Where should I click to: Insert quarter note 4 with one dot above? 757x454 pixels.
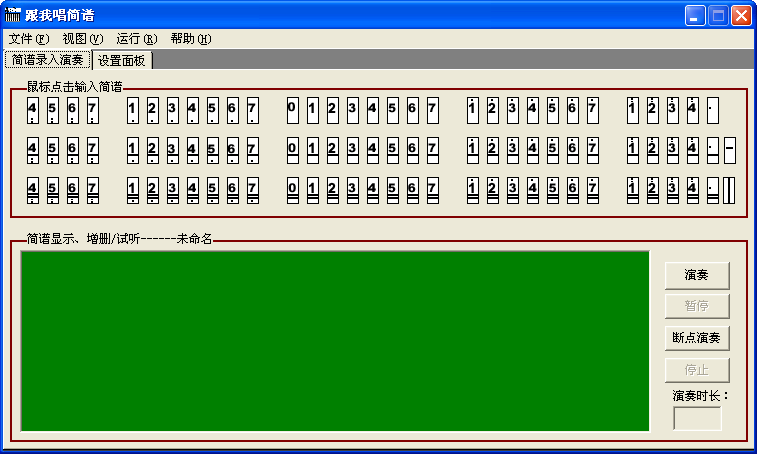(533, 111)
